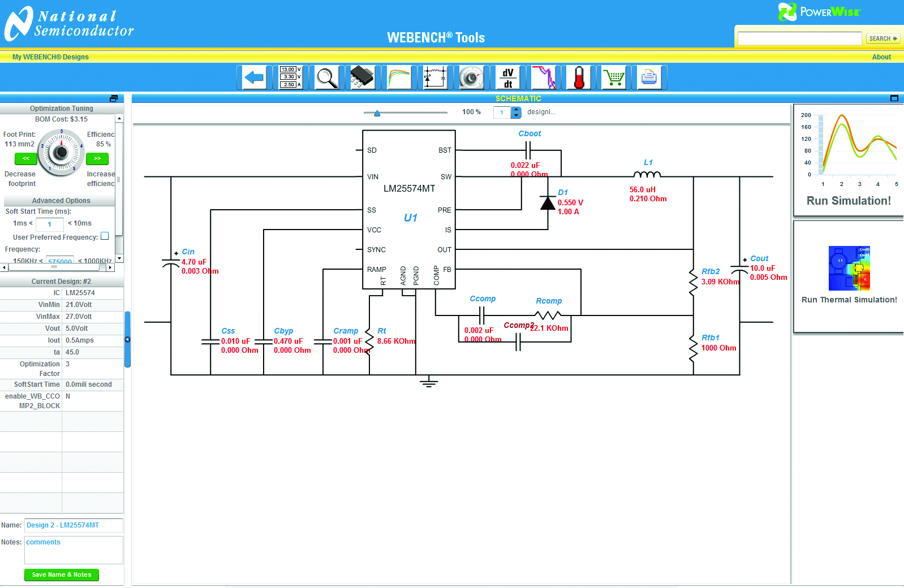Select the Cramp capacitor label
Viewport: 904px width, 588px height.
[346, 331]
